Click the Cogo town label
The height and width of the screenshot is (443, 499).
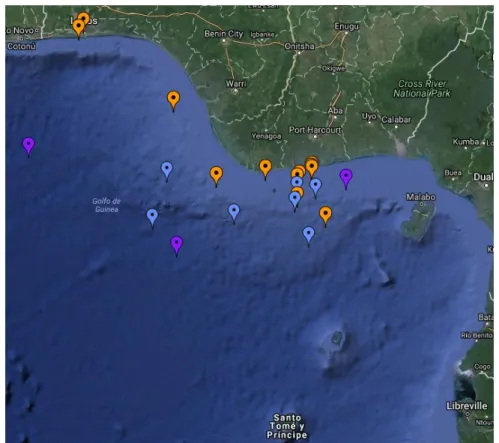coord(482,367)
